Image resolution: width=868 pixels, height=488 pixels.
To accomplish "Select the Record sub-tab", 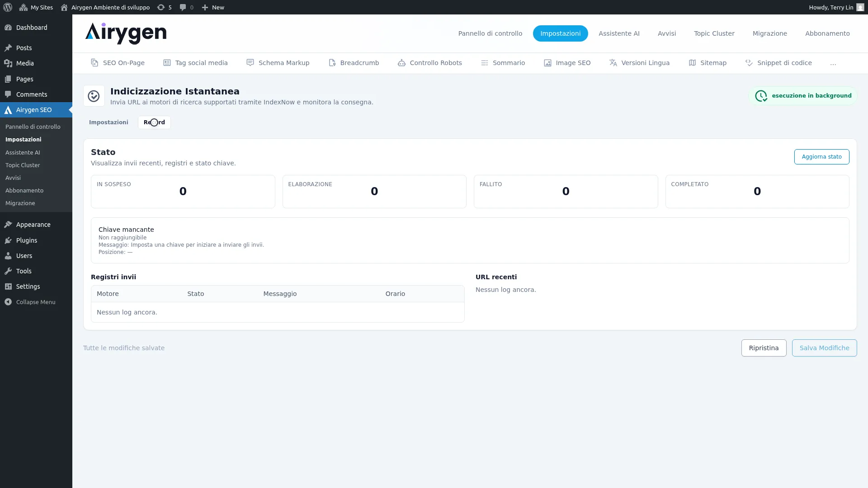I will [x=154, y=122].
